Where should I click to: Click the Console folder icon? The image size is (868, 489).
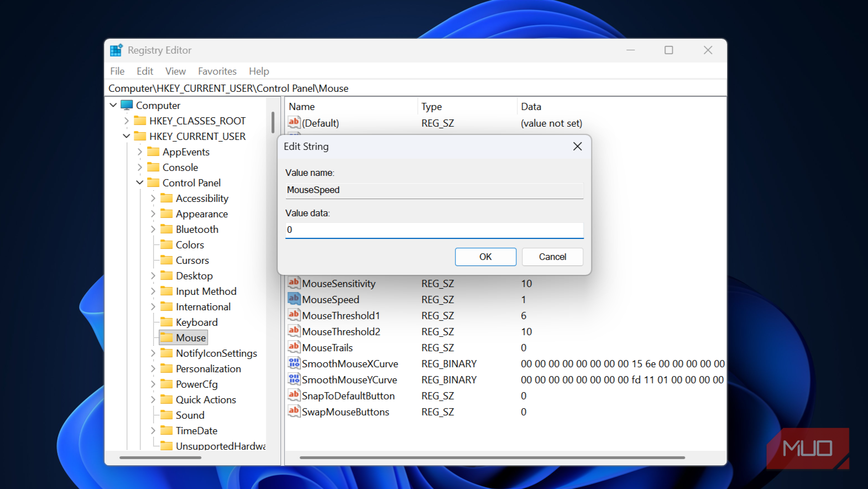click(154, 167)
